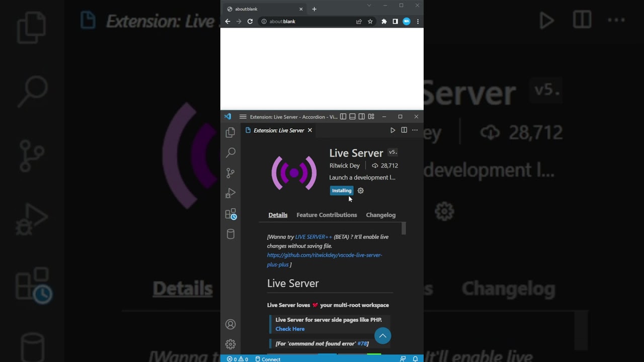Open Chrome tab search chevron

369,6
